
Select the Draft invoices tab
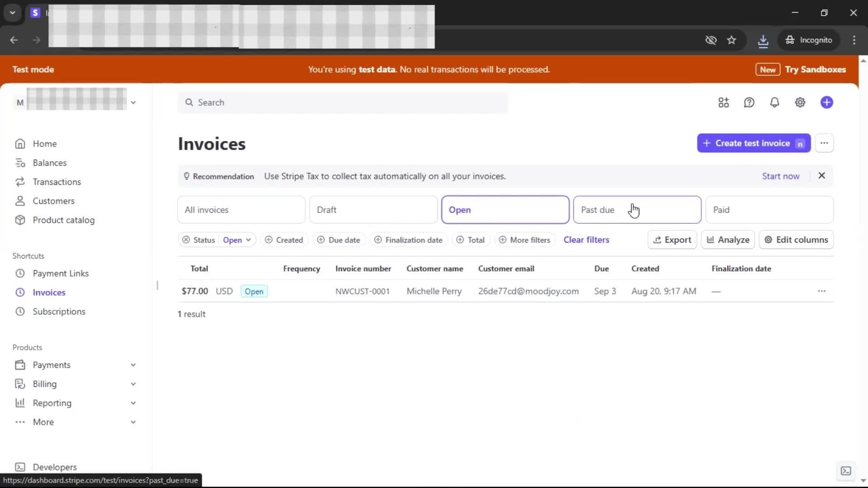tap(373, 210)
